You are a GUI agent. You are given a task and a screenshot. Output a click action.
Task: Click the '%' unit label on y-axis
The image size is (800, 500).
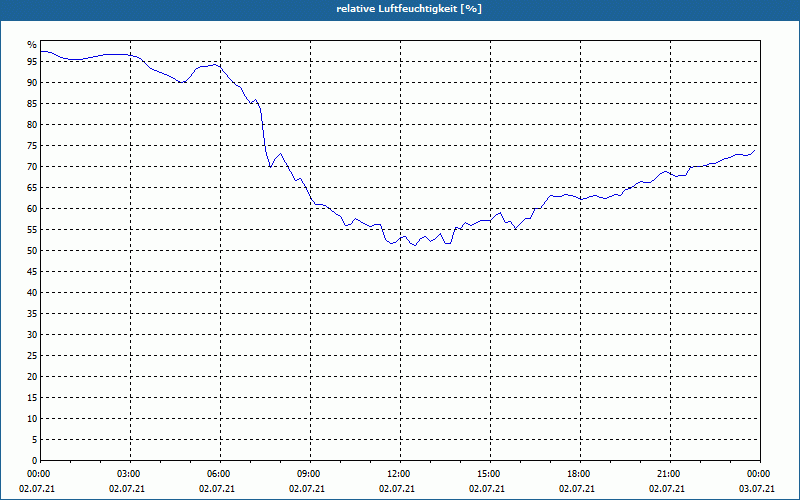32,45
